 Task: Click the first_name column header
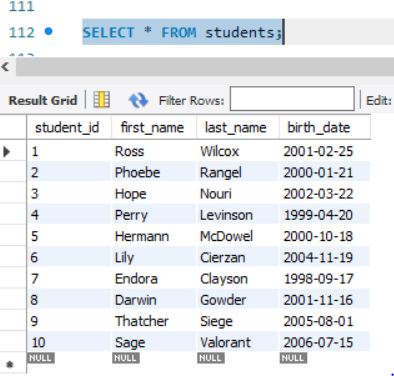(154, 127)
